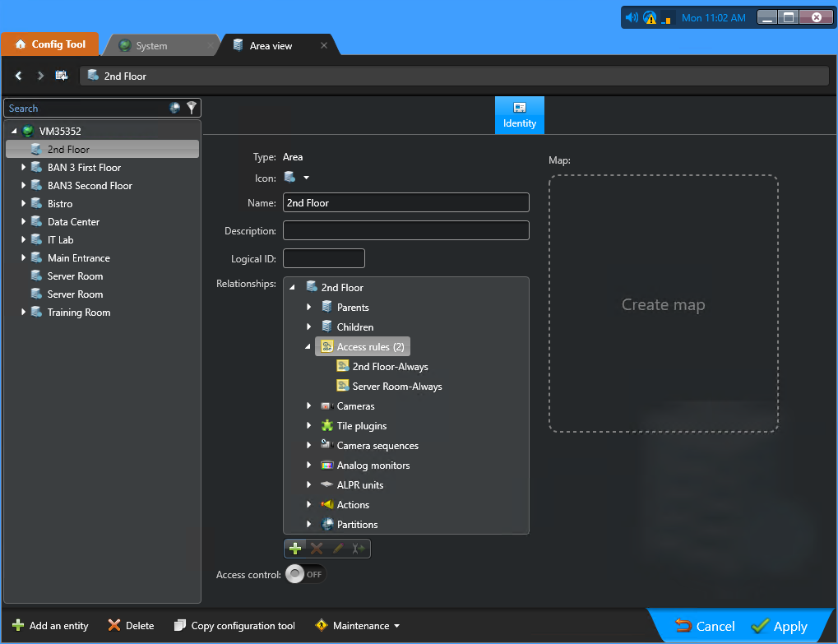
Task: Open the warning notifications in the system tray
Action: [x=649, y=16]
